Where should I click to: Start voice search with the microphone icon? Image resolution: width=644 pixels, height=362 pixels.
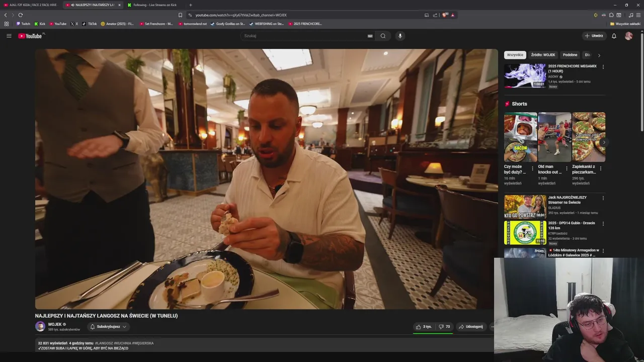pos(400,36)
